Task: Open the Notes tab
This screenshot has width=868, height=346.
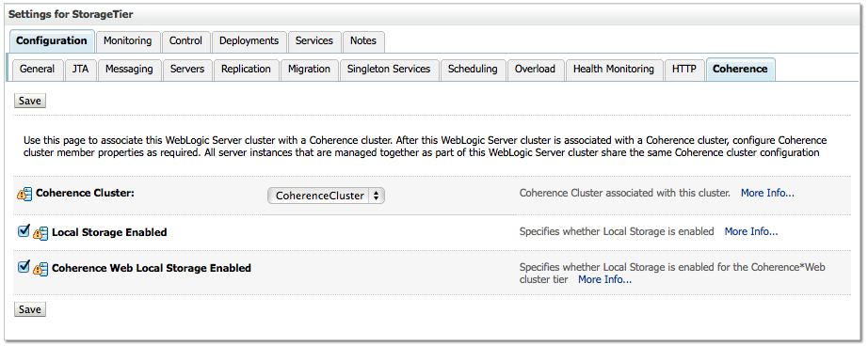Action: click(363, 41)
